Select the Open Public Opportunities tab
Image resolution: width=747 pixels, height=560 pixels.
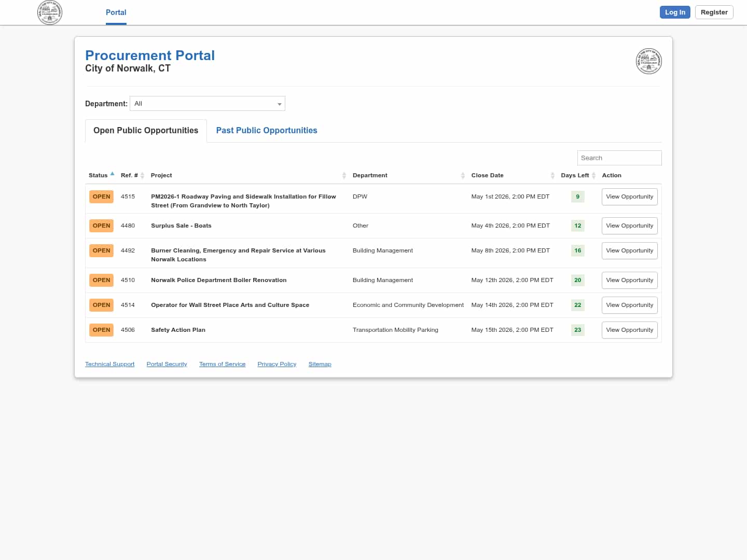146,131
